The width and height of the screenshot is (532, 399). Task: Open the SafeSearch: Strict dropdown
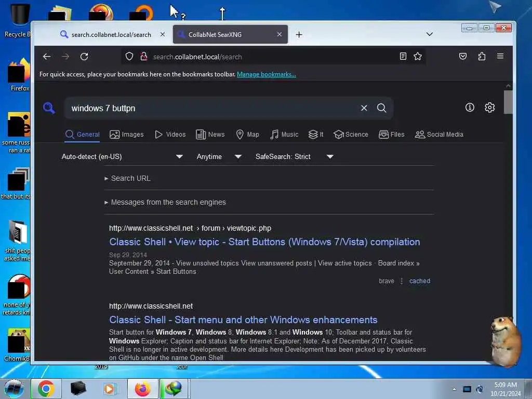(x=294, y=156)
